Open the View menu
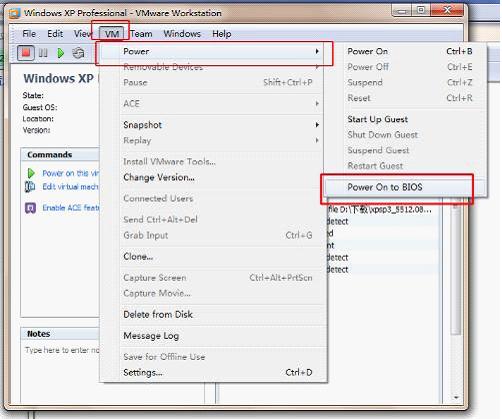Viewport: 502px width, 419px height. (83, 34)
